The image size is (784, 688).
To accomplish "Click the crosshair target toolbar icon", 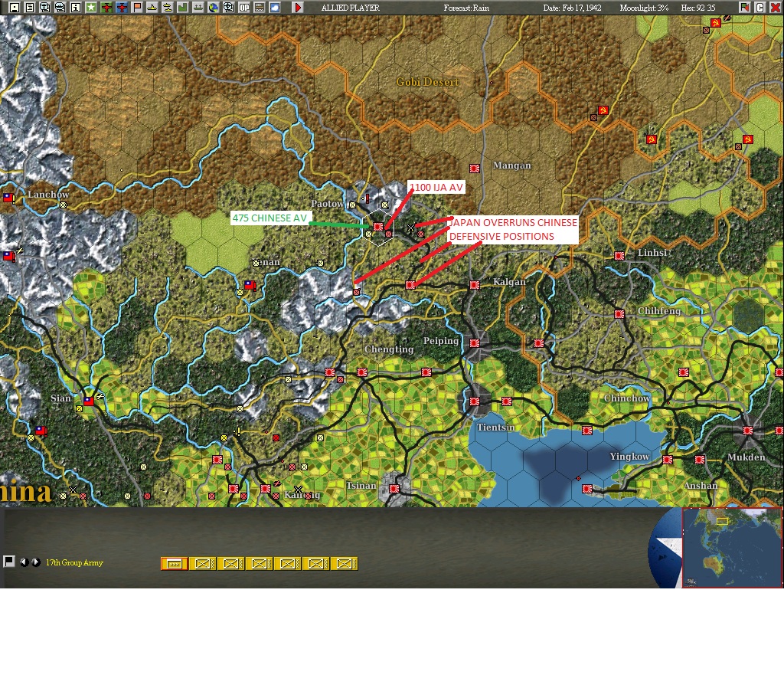I will tap(228, 8).
